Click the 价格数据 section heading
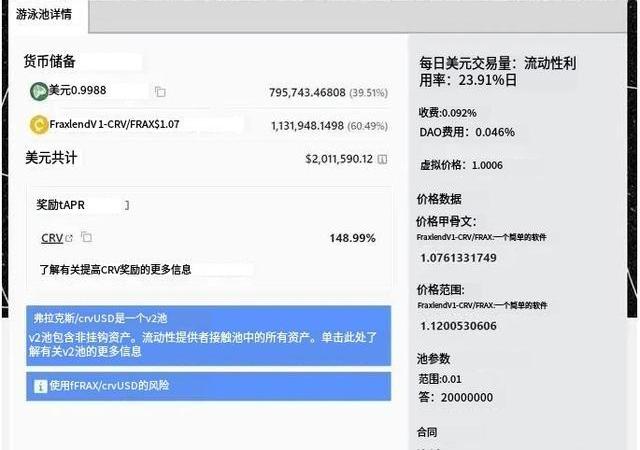The image size is (640, 450). [439, 199]
